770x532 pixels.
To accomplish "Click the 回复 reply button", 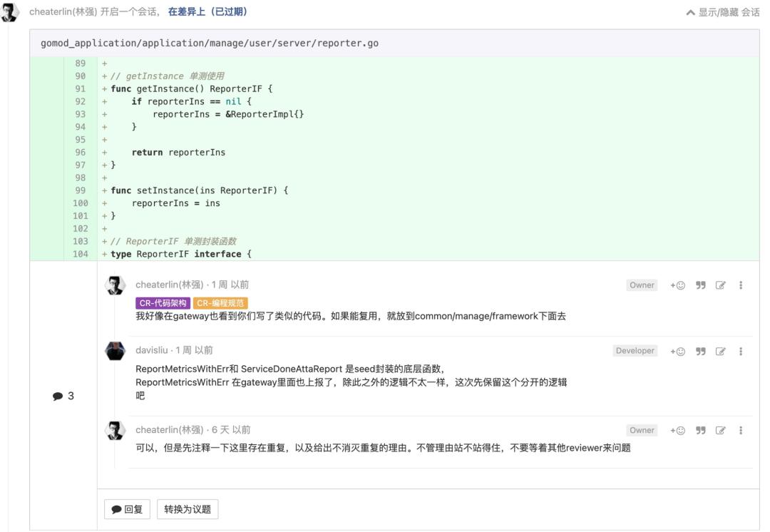I will pos(126,508).
